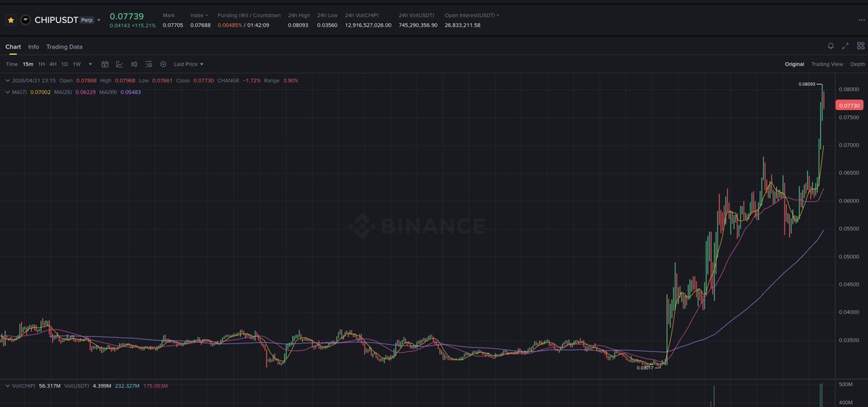Viewport: 868px width, 407px height.
Task: Open the technical indicators icon
Action: (x=119, y=64)
